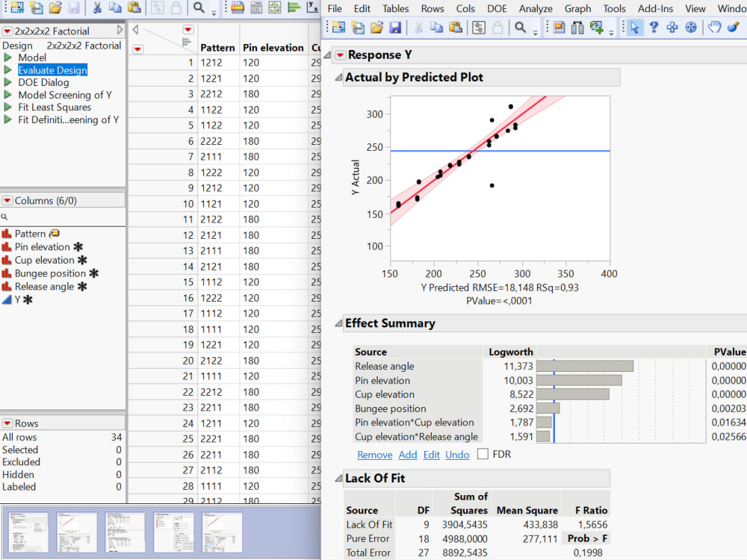The image size is (747, 560).
Task: Select the Y column in the Columns list
Action: click(18, 299)
